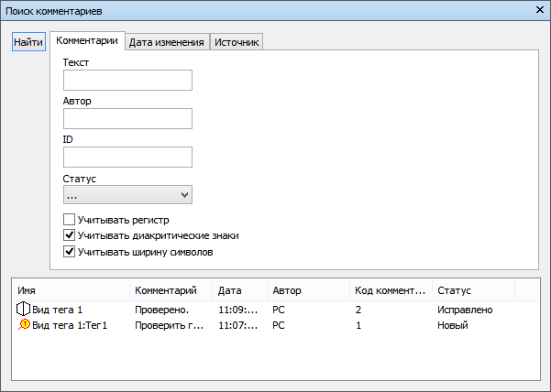Uncheck Учитывать диакритические знаки
The width and height of the screenshot is (551, 392).
[x=70, y=235]
